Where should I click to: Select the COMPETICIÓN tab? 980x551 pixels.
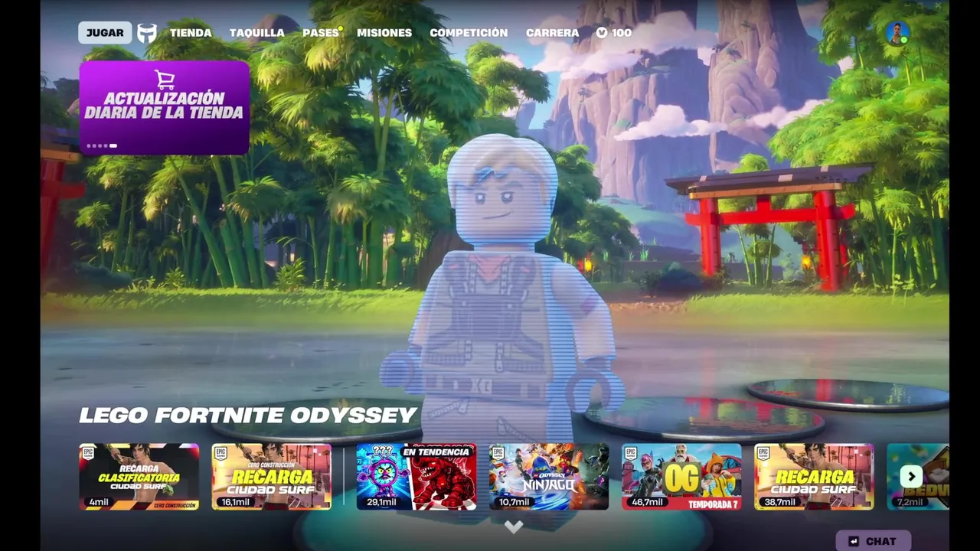click(x=469, y=33)
